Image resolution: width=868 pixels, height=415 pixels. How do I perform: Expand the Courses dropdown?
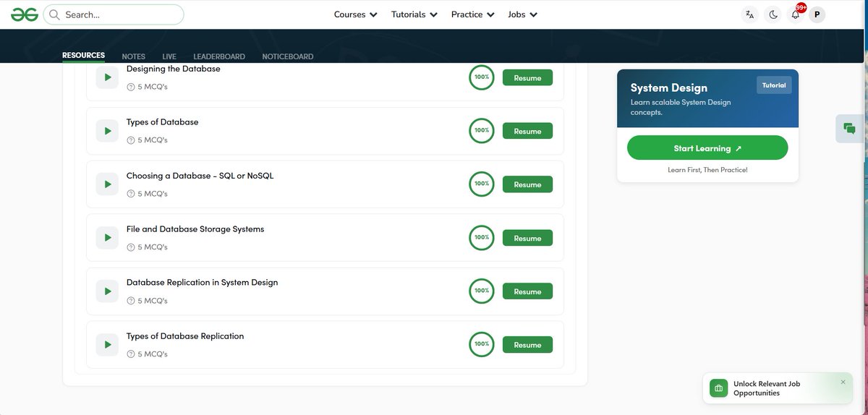coord(355,14)
